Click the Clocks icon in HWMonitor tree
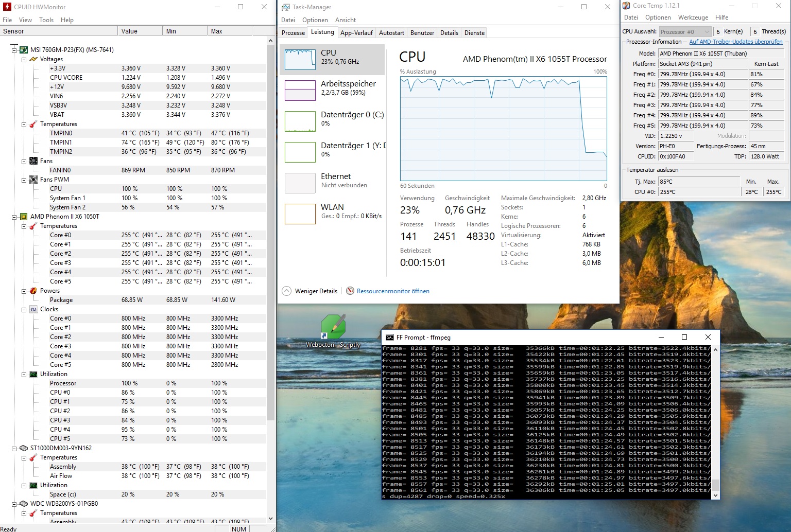The image size is (791, 532). (33, 309)
